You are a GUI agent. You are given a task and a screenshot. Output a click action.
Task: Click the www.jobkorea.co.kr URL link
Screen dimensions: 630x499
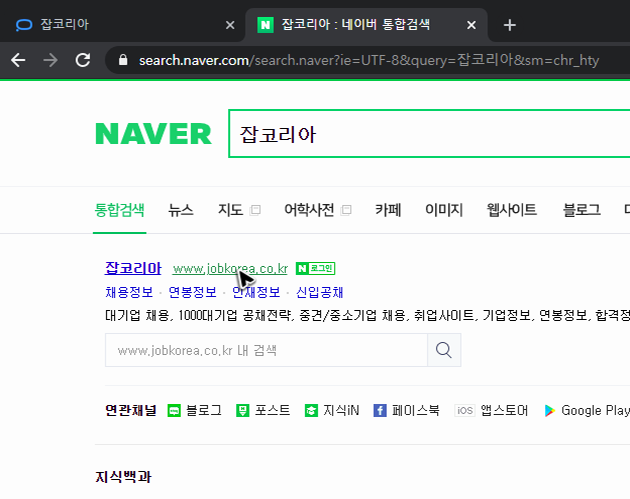coord(230,269)
